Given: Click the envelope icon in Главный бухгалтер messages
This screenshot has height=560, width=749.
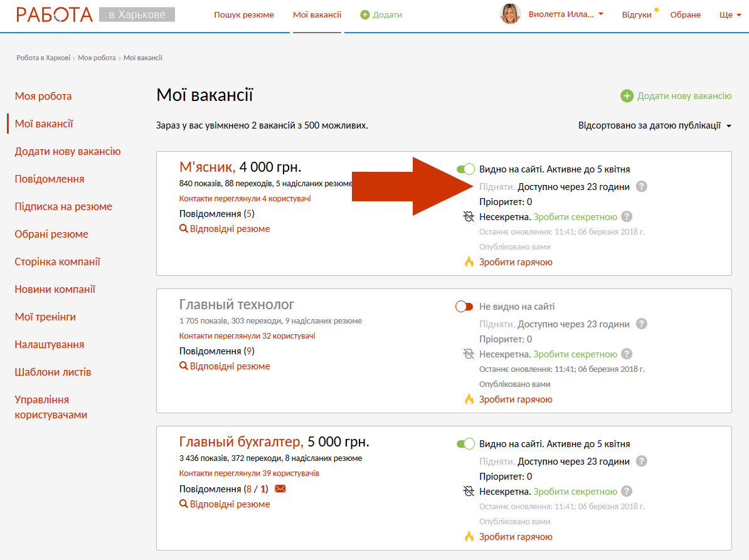Looking at the screenshot, I should coord(280,489).
